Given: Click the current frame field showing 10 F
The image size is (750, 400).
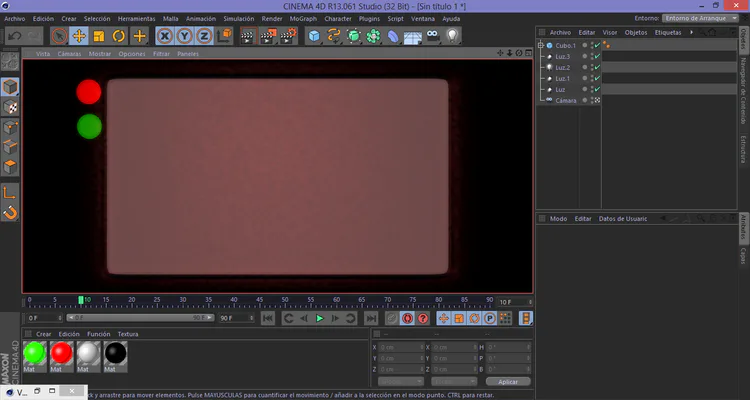Looking at the screenshot, I should pos(516,302).
